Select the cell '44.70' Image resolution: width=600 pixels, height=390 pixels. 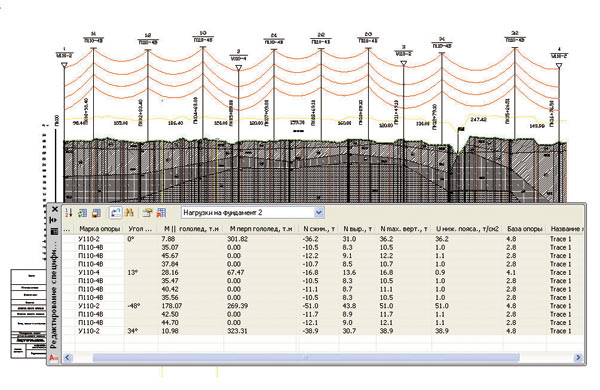tap(170, 323)
